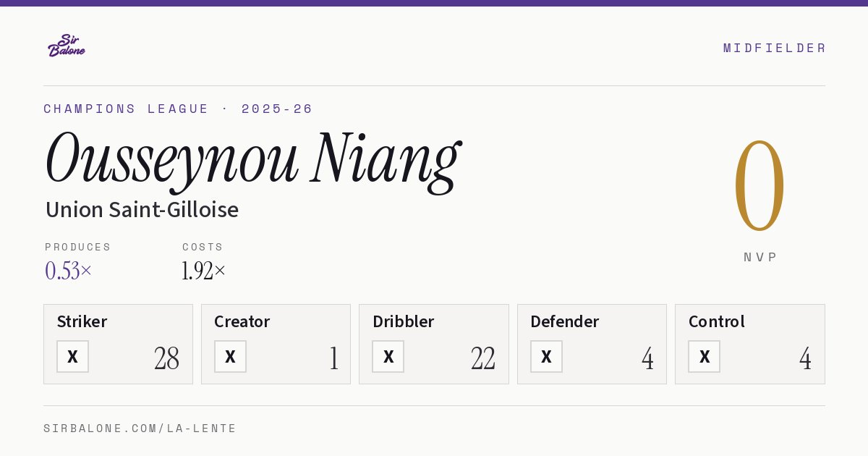Click the Control card title
This screenshot has width=868, height=456.
(717, 321)
